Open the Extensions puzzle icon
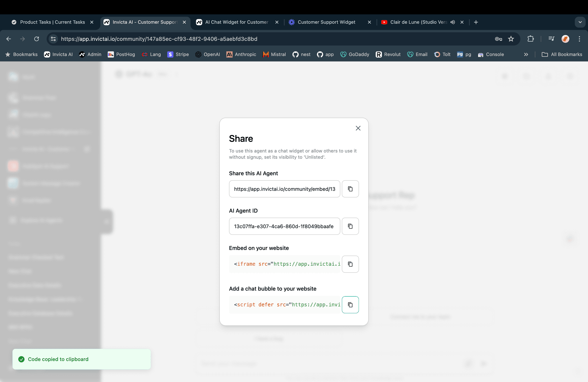The width and height of the screenshot is (588, 382). (x=530, y=39)
